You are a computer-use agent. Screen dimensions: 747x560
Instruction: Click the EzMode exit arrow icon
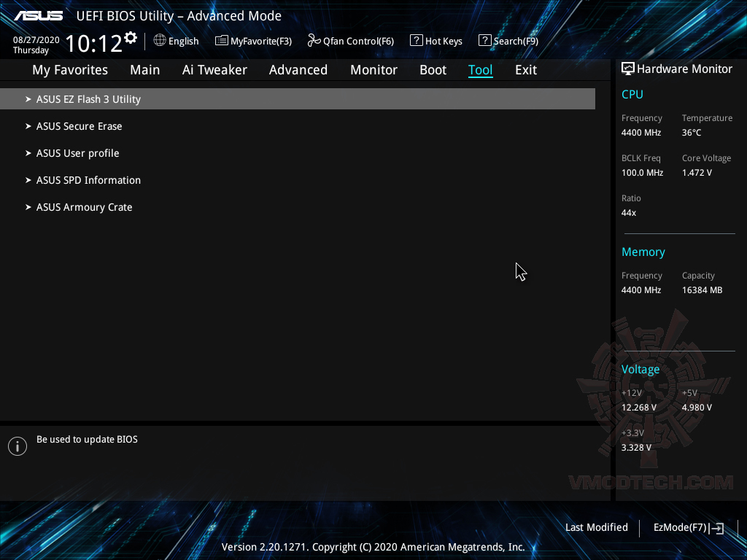pos(716,528)
